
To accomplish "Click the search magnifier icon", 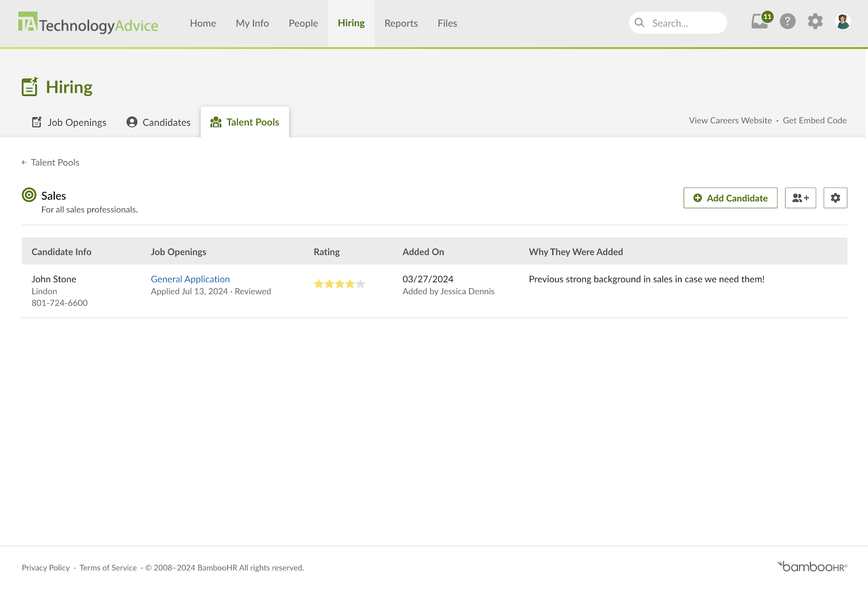I will 640,23.
